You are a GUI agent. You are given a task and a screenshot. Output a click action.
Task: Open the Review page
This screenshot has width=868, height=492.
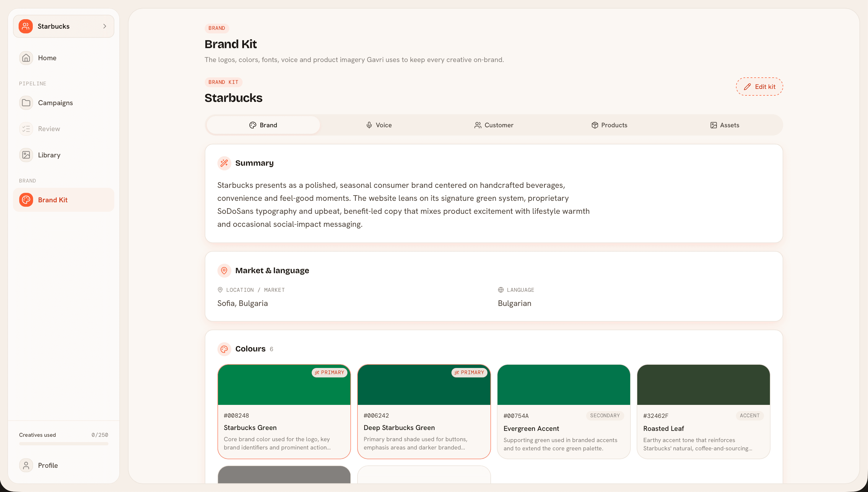coord(64,129)
